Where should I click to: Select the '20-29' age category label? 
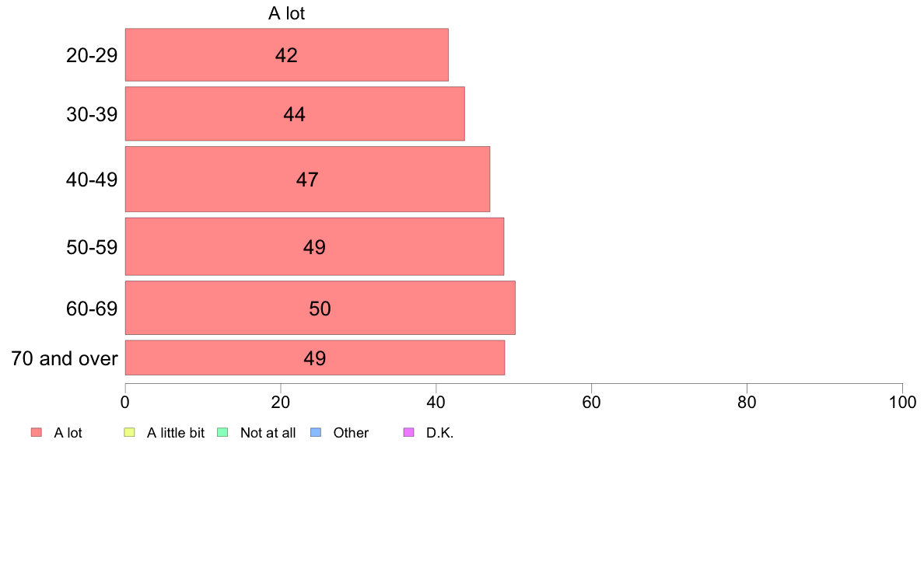tap(92, 55)
